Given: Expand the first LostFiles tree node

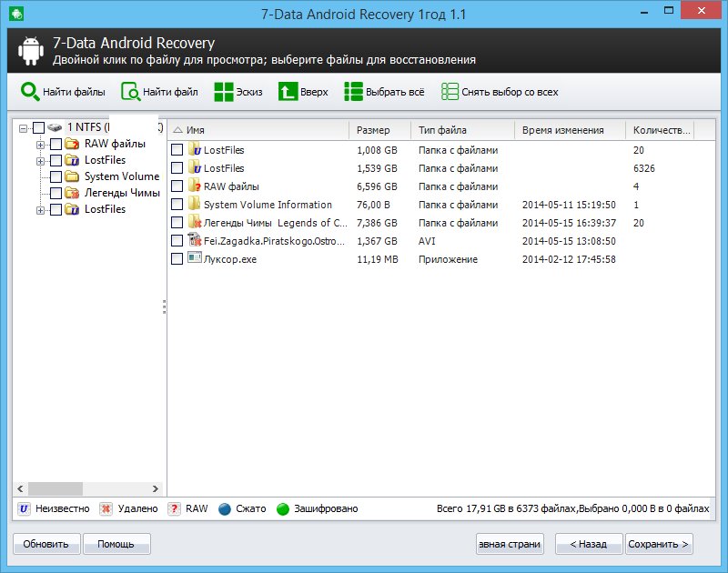Looking at the screenshot, I should click(x=40, y=161).
